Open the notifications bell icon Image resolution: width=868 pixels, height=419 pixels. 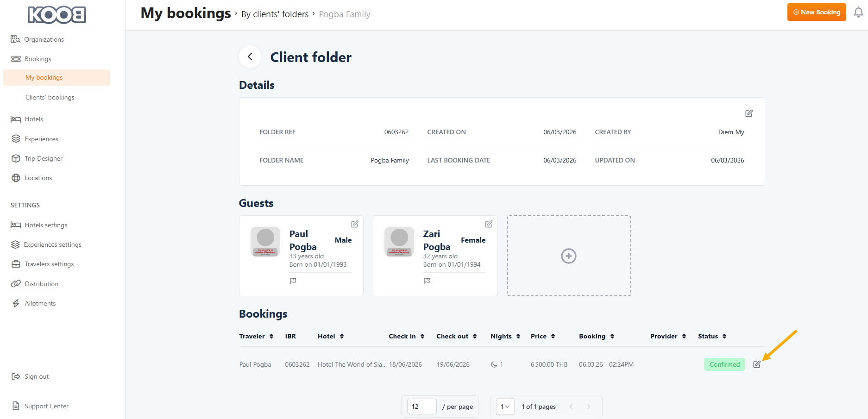(858, 13)
